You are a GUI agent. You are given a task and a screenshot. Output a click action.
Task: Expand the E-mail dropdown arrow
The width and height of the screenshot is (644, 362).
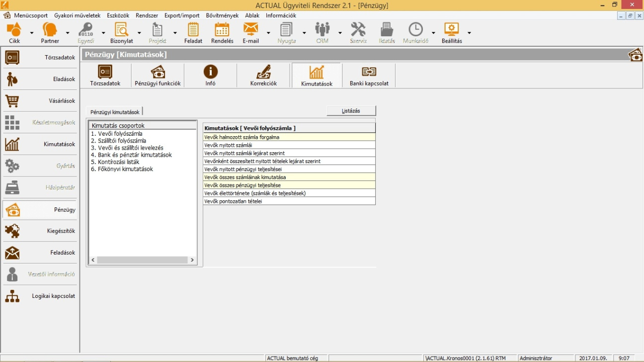(268, 33)
